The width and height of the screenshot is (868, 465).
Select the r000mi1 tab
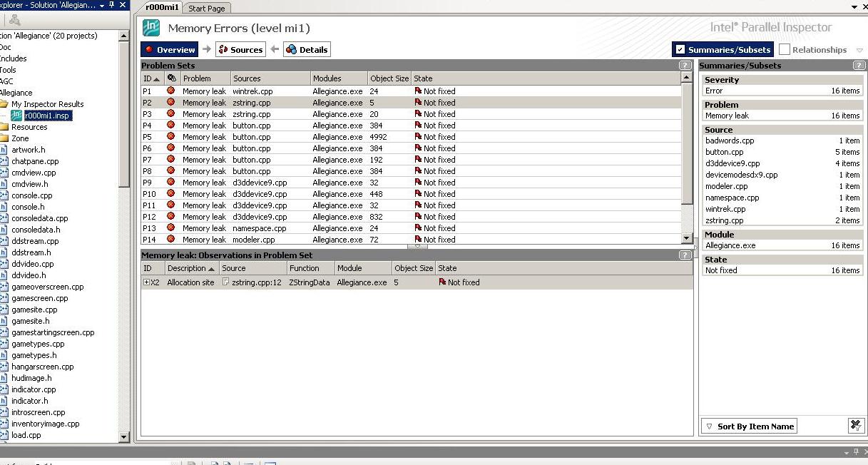tap(162, 8)
